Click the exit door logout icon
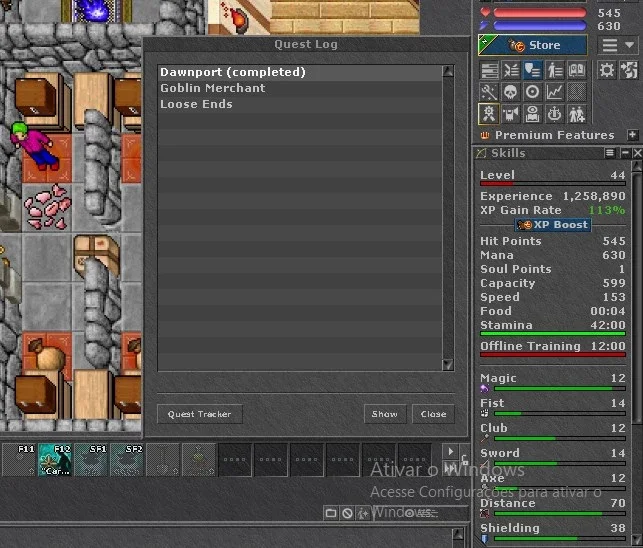Viewport: 643px width, 548px height. click(629, 71)
